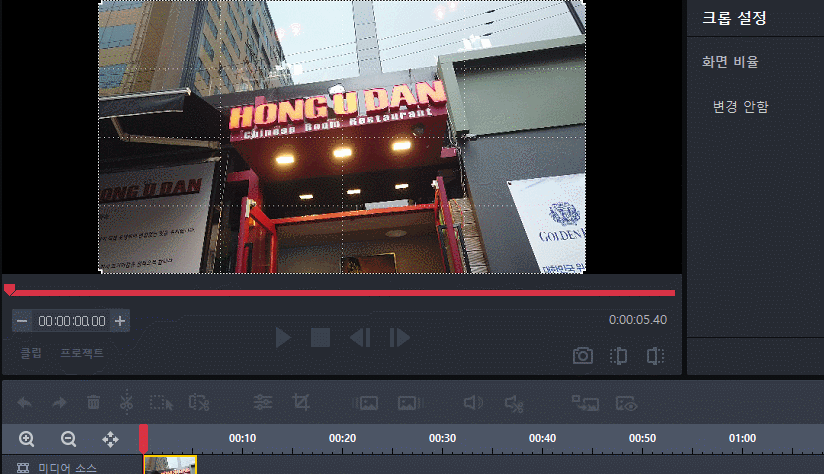Step to the previous frame

360,337
